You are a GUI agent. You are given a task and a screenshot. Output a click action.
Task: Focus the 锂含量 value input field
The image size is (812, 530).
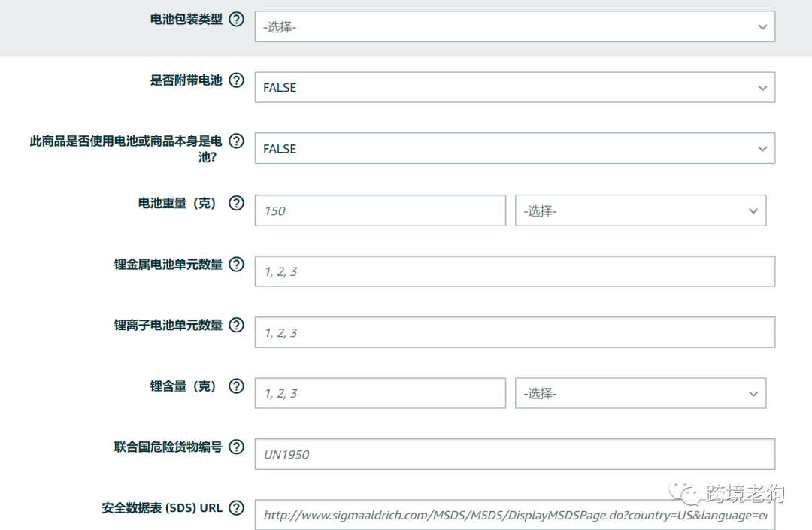tap(380, 393)
